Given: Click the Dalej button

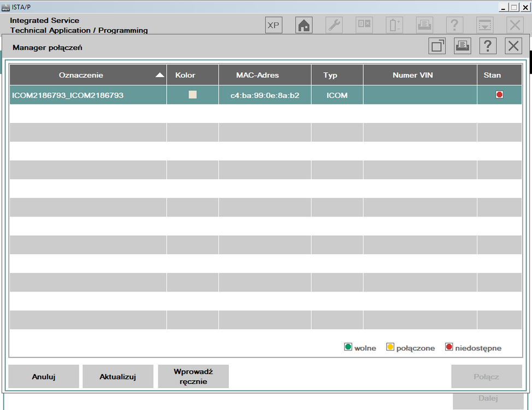Looking at the screenshot, I should 488,401.
